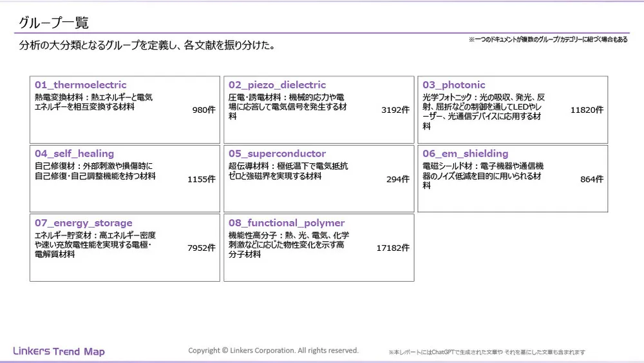Click the Linkers Corporation copyright text
This screenshot has width=644, height=363.
[x=273, y=351]
